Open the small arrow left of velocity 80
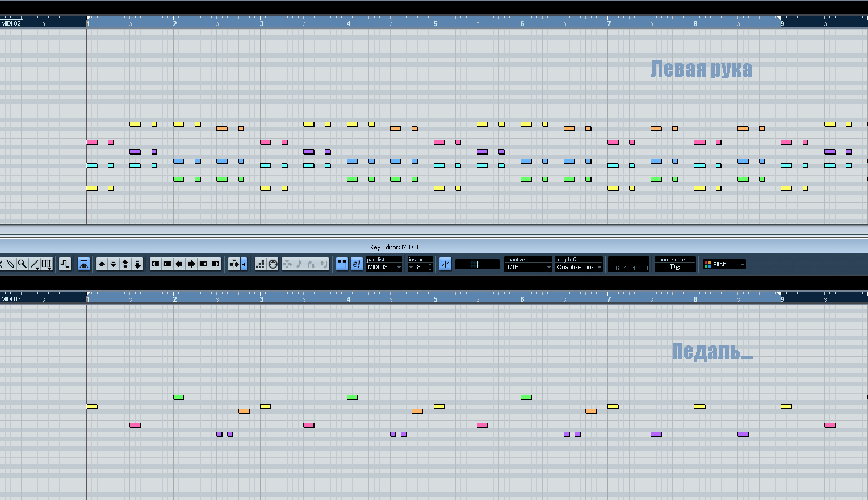 [x=411, y=267]
